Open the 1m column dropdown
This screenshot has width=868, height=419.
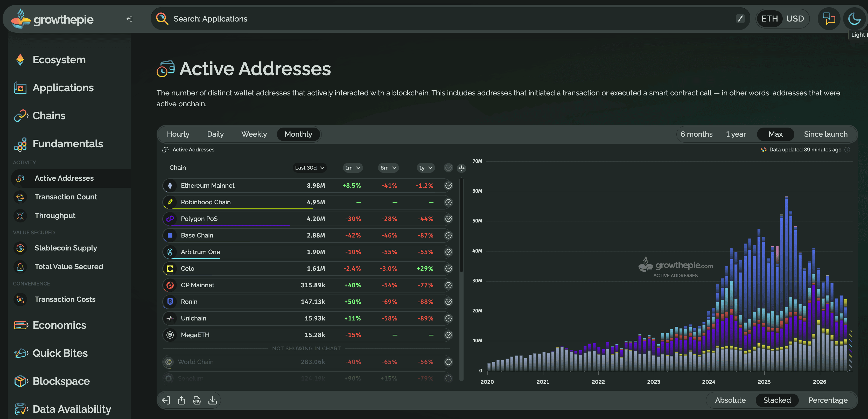(x=352, y=167)
